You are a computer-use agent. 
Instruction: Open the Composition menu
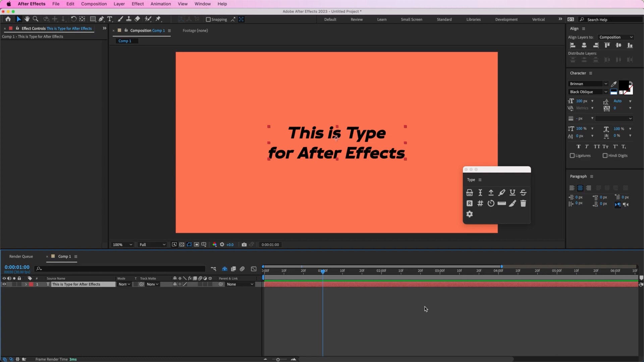click(x=94, y=4)
